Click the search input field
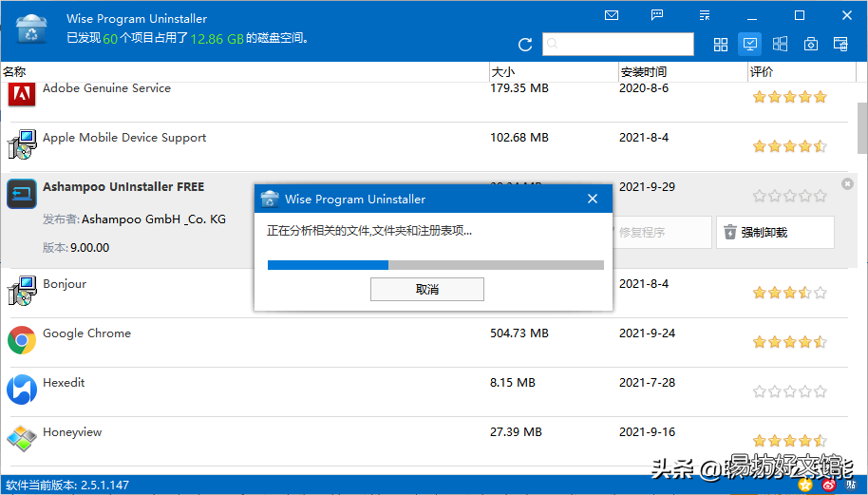The width and height of the screenshot is (868, 495). 618,45
